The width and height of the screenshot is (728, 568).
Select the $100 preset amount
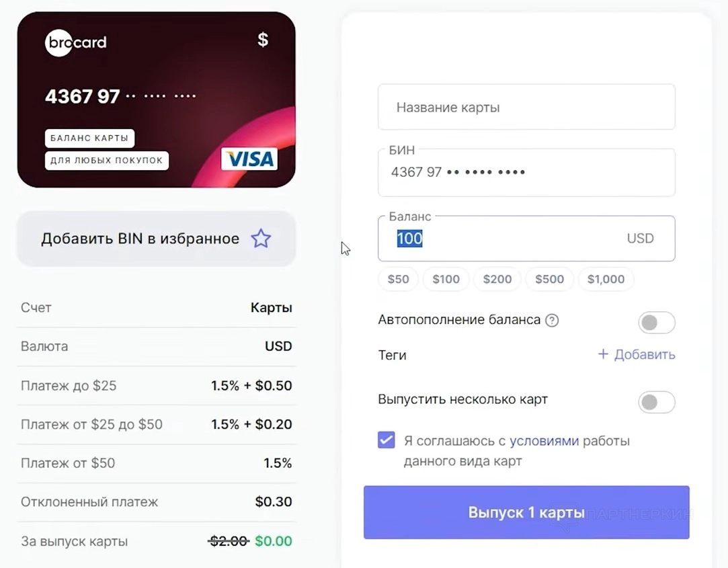click(446, 279)
